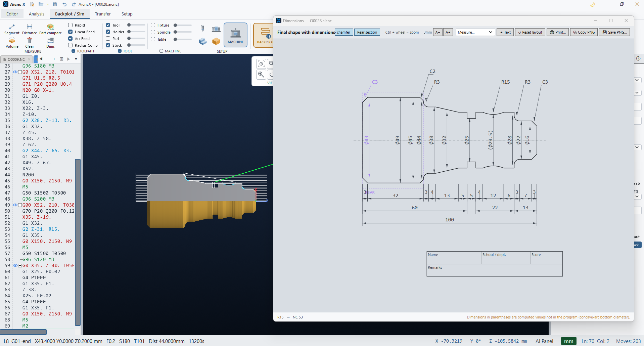Clear measurements with the Clear icon
This screenshot has width=644, height=346.
click(x=30, y=43)
